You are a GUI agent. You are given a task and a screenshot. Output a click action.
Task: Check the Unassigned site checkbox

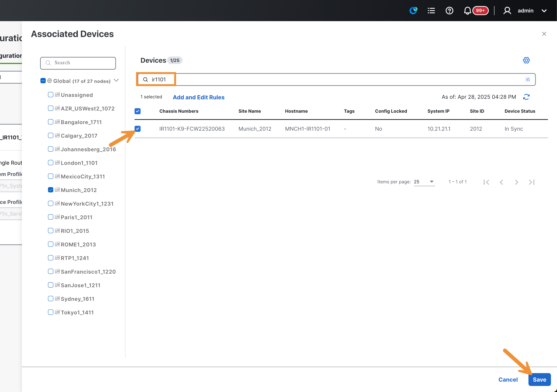(x=50, y=95)
